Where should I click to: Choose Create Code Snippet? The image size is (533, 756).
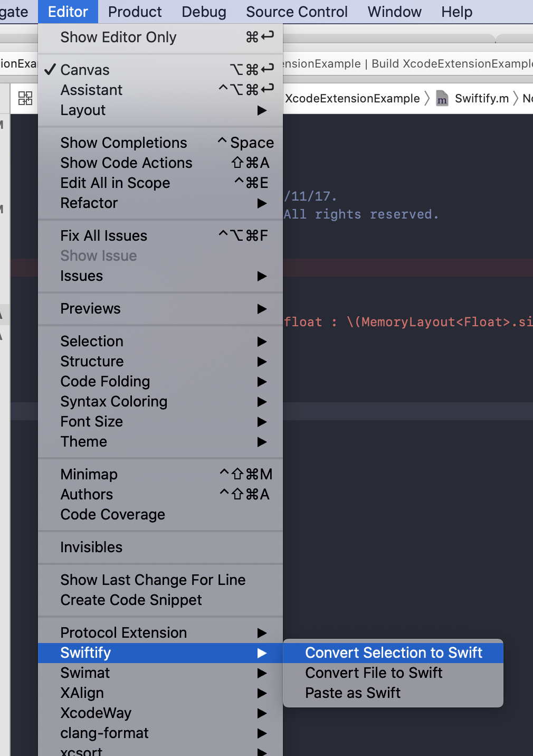(160, 600)
